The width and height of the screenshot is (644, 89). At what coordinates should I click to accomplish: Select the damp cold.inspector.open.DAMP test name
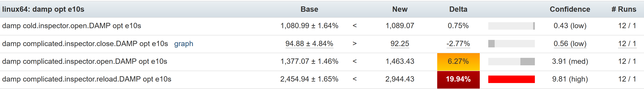point(71,26)
